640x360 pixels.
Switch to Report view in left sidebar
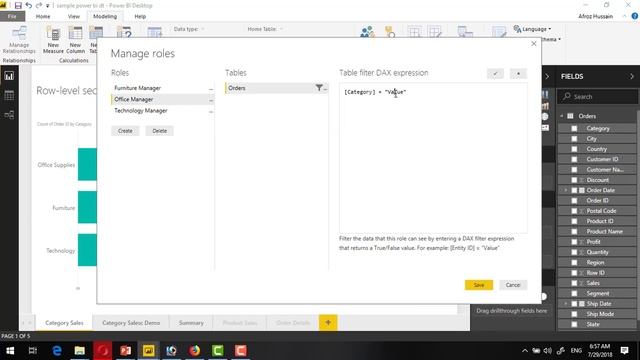point(9,76)
